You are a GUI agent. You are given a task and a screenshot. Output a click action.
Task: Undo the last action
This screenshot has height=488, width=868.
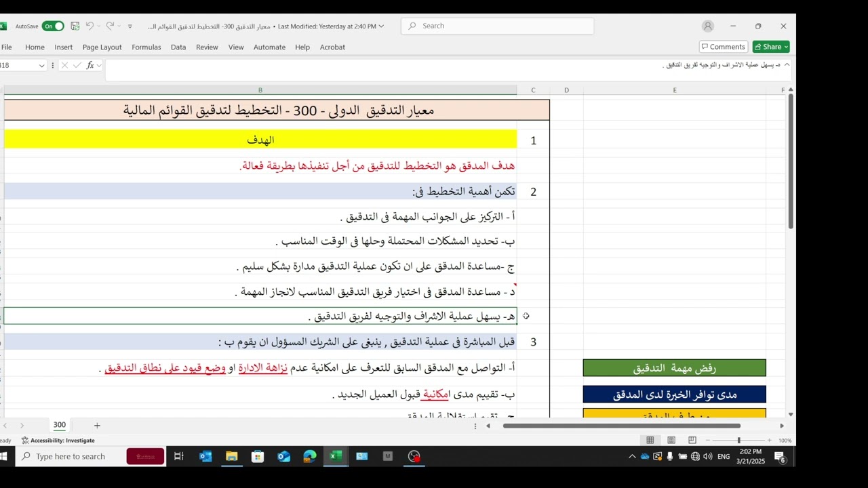(x=90, y=26)
